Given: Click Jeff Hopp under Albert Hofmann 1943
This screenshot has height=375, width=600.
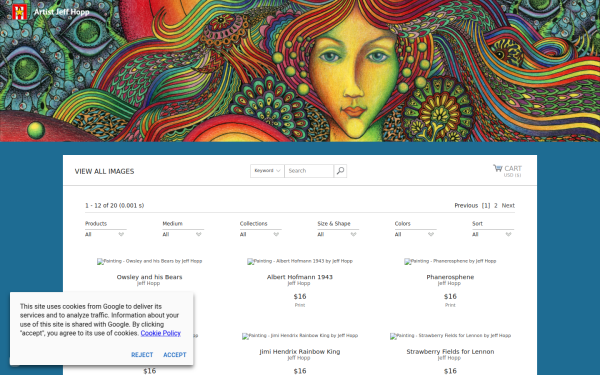Looking at the screenshot, I should point(298,283).
